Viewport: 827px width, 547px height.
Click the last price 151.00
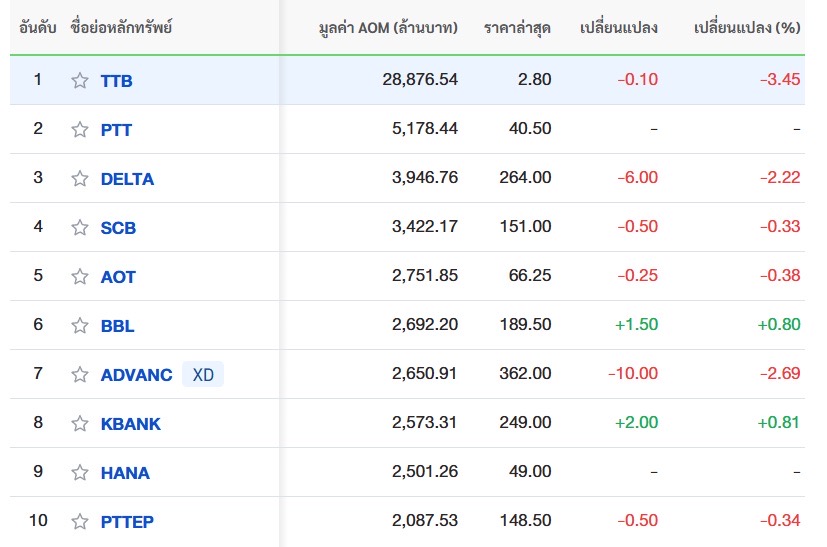(525, 226)
